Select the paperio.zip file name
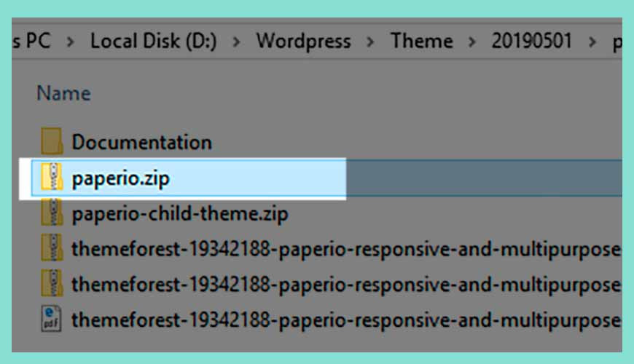Viewport: 634px width, 364px height. (x=120, y=178)
